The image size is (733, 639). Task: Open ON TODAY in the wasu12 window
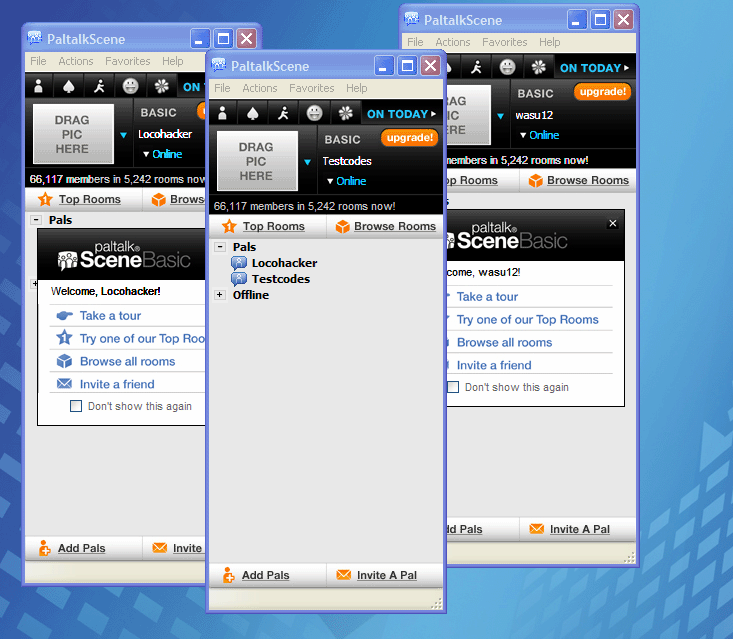coord(594,68)
